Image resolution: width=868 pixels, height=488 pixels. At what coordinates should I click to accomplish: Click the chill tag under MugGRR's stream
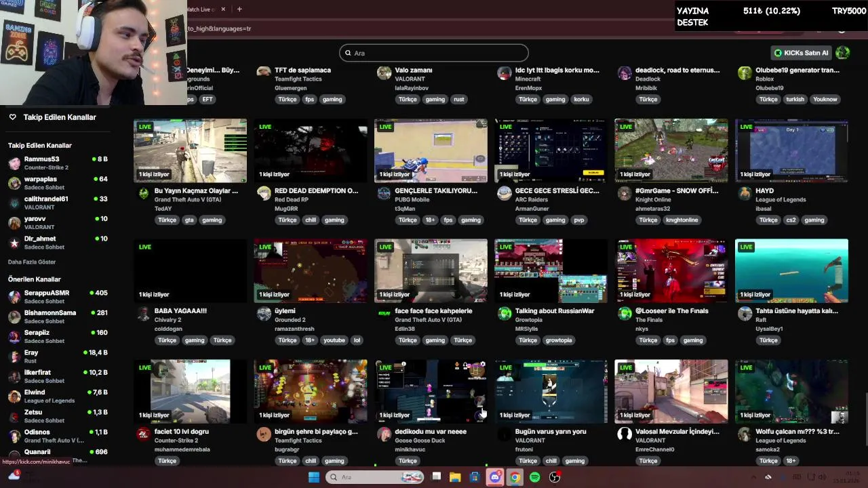point(311,220)
